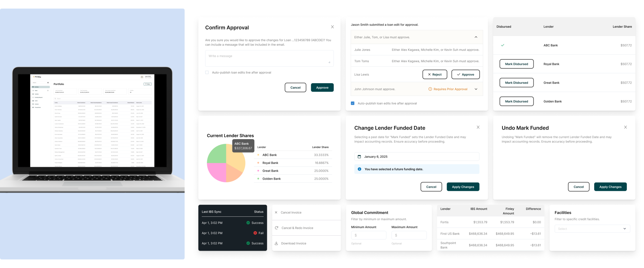Open the Facilities Select dropdown
The width and height of the screenshot is (644, 268).
tap(592, 229)
